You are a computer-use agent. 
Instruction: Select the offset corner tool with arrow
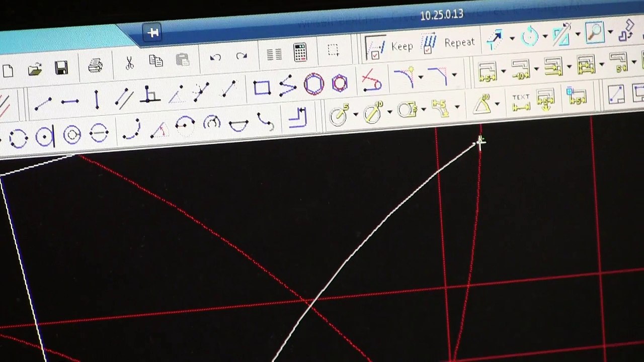click(x=298, y=118)
